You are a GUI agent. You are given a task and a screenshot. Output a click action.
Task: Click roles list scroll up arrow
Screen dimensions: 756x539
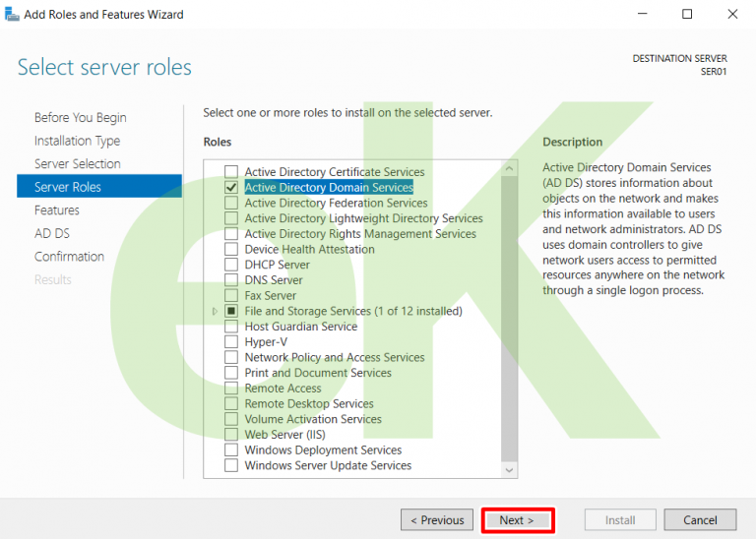click(509, 168)
